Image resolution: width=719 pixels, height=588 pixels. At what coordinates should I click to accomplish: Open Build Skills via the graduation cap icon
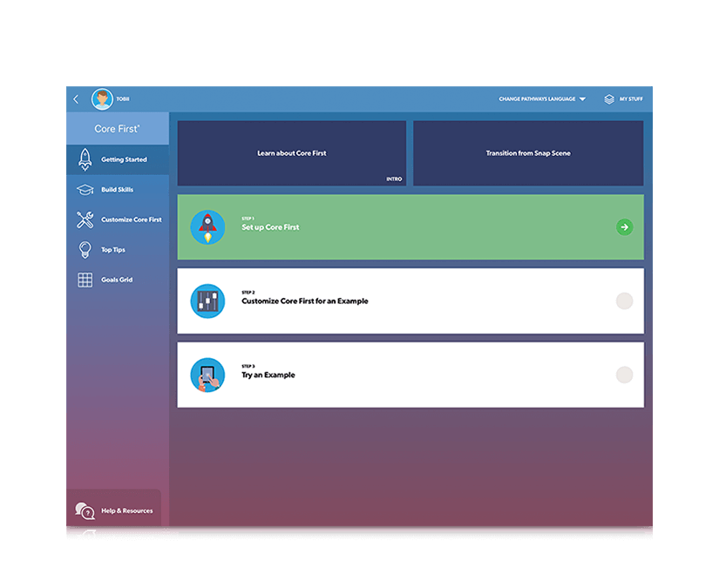85,189
